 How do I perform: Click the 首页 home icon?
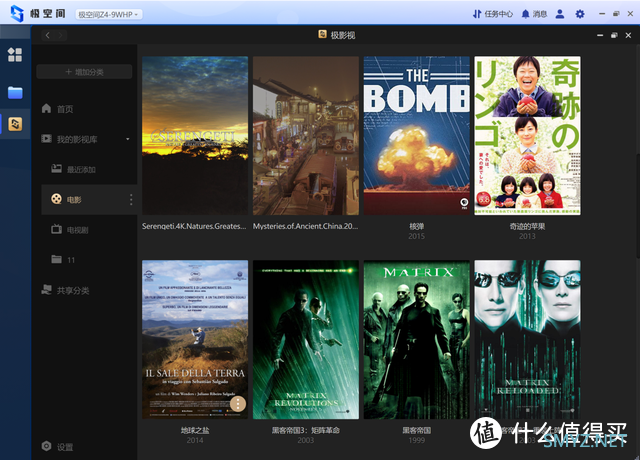tap(46, 108)
